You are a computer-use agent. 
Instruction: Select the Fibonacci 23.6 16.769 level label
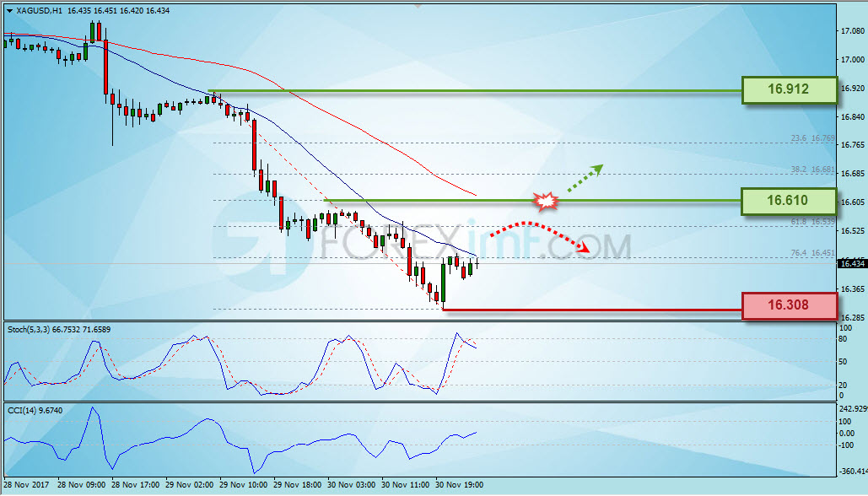[x=812, y=138]
